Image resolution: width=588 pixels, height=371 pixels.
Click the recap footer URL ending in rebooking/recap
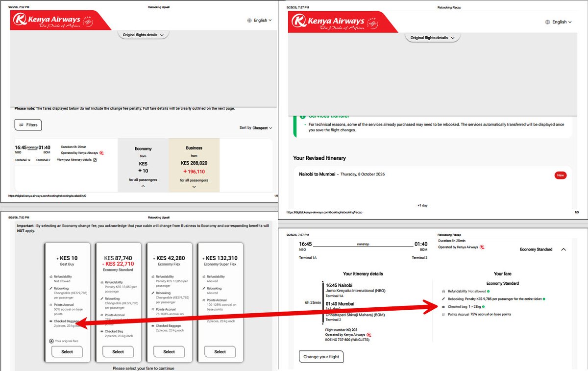pyautogui.click(x=324, y=213)
